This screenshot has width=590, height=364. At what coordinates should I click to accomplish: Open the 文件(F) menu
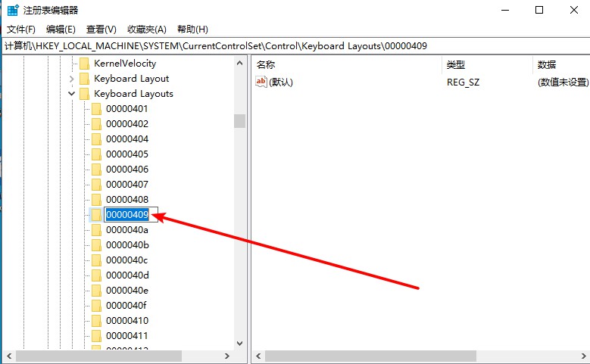[21, 30]
